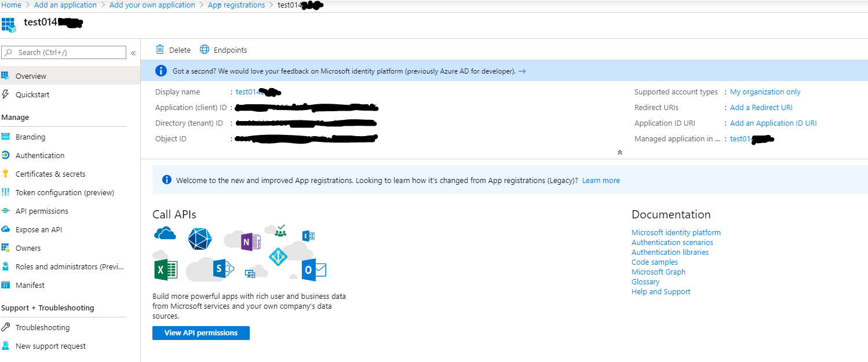Open Authentication libraries link
The image size is (868, 362).
670,253
